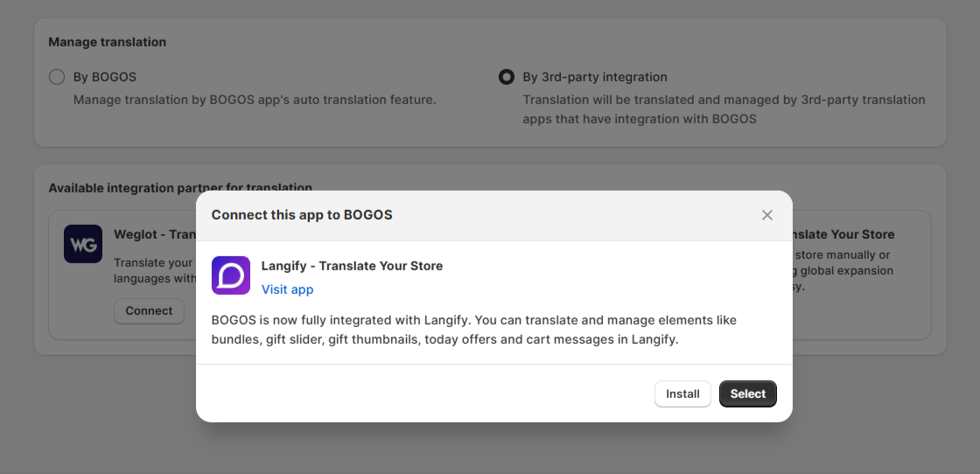Connect the Weglot integration
The height and width of the screenshot is (474, 980).
149,311
